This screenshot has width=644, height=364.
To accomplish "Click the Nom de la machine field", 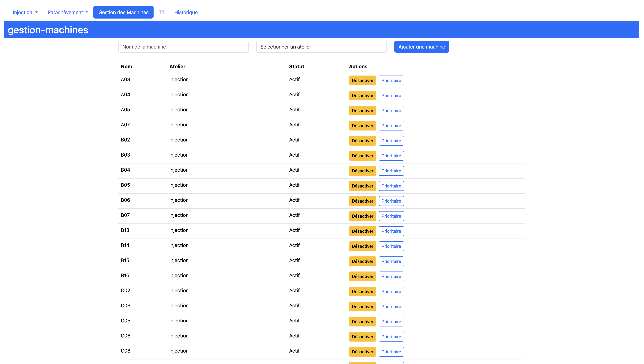I will [183, 47].
